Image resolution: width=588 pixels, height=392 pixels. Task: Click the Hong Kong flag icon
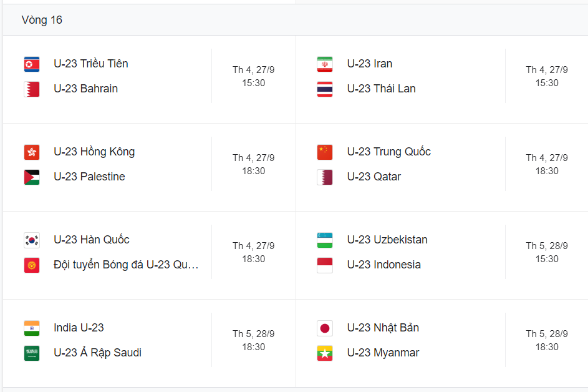click(32, 152)
